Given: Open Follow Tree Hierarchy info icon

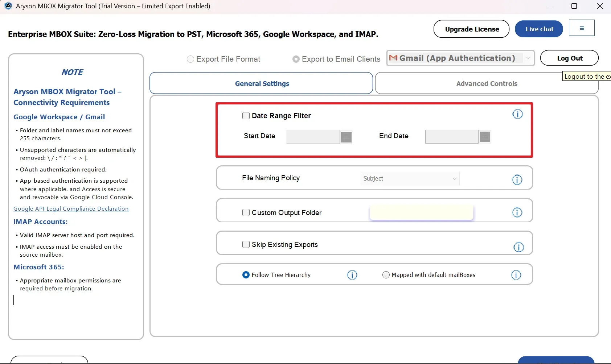Looking at the screenshot, I should [352, 275].
